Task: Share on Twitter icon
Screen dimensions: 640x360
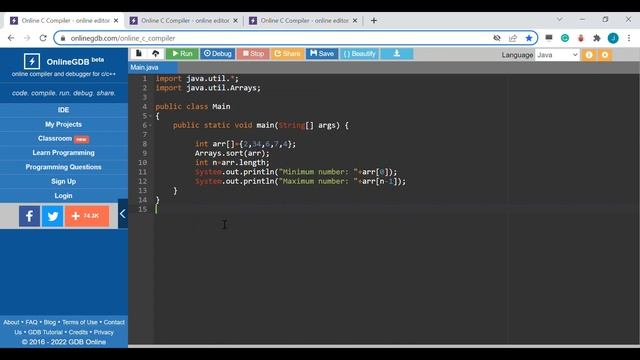Action: click(53, 216)
